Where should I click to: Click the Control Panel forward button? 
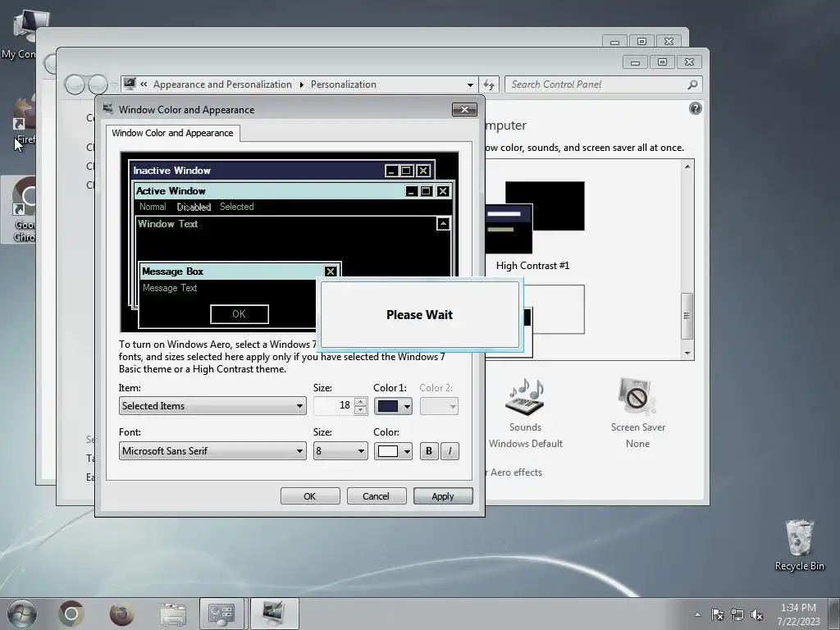click(x=98, y=84)
